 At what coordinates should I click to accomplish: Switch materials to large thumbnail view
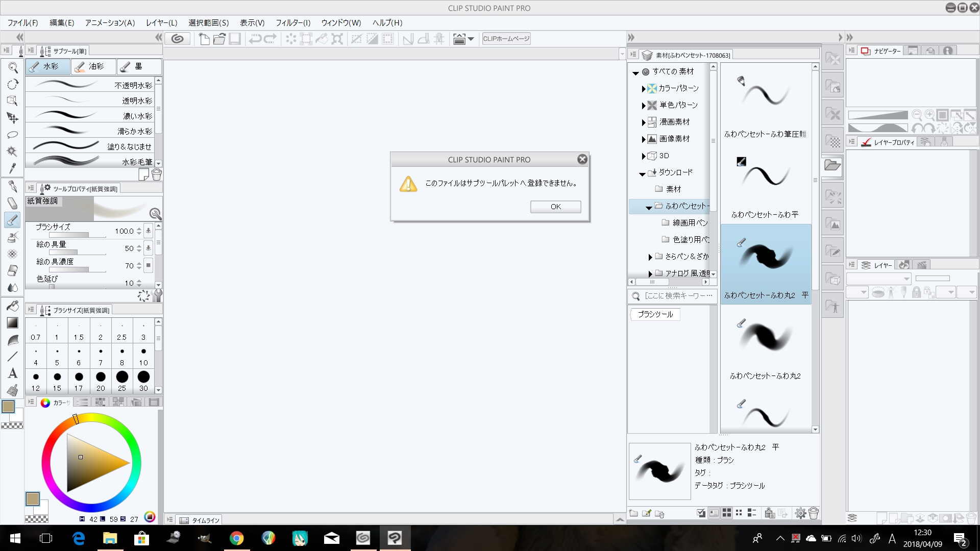[x=726, y=513]
